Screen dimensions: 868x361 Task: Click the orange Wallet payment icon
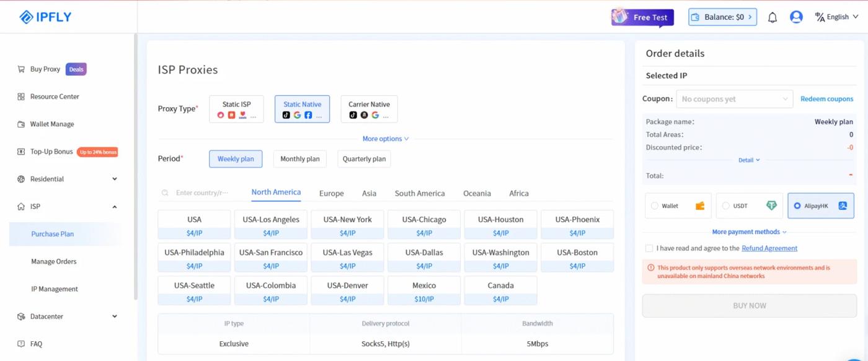(x=700, y=206)
